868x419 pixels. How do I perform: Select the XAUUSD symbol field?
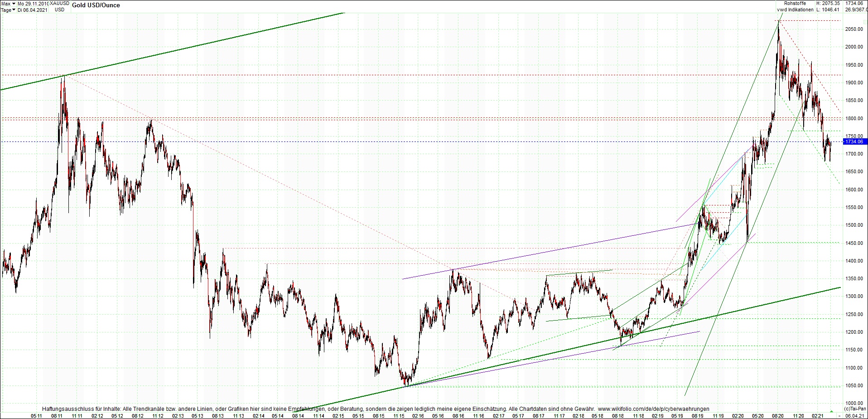[60, 4]
